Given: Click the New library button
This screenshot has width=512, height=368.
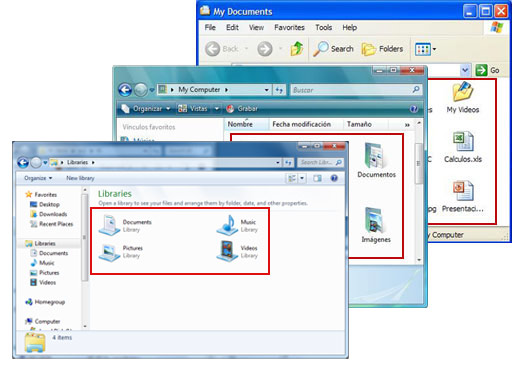Looking at the screenshot, I should pyautogui.click(x=80, y=178).
